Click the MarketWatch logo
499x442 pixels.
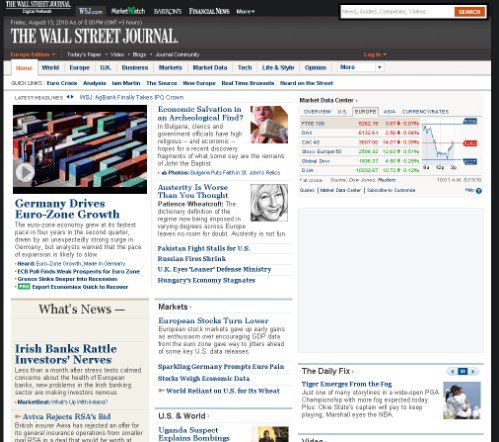(128, 11)
